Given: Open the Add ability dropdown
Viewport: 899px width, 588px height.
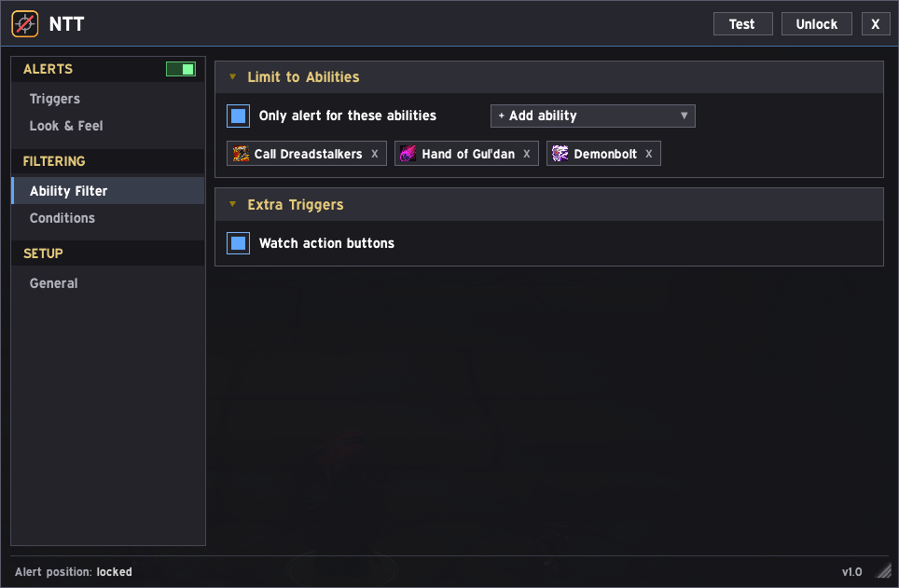Looking at the screenshot, I should click(593, 116).
